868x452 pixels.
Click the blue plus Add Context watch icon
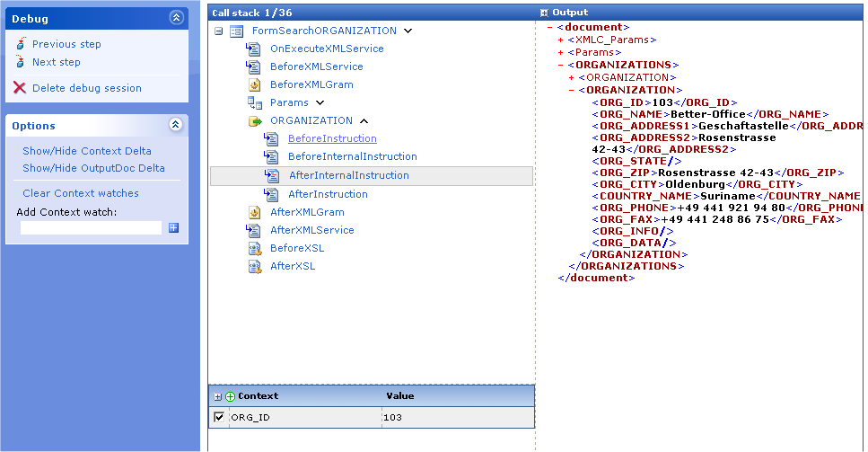[173, 227]
